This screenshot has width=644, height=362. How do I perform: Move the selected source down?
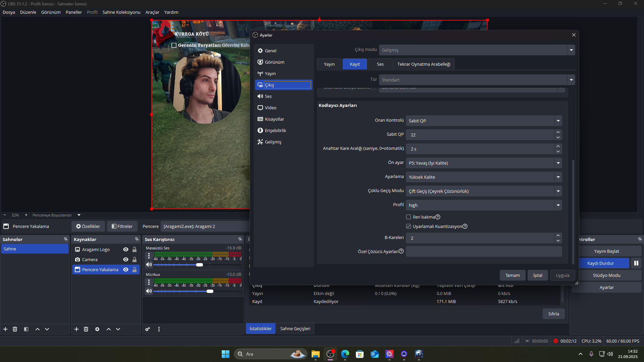[x=118, y=329]
